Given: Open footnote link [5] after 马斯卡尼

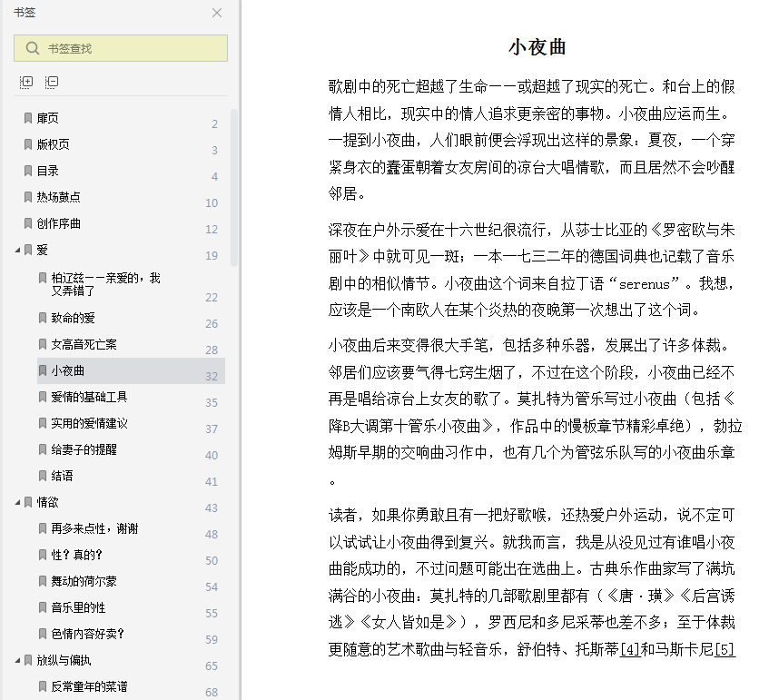Looking at the screenshot, I should coord(725,650).
